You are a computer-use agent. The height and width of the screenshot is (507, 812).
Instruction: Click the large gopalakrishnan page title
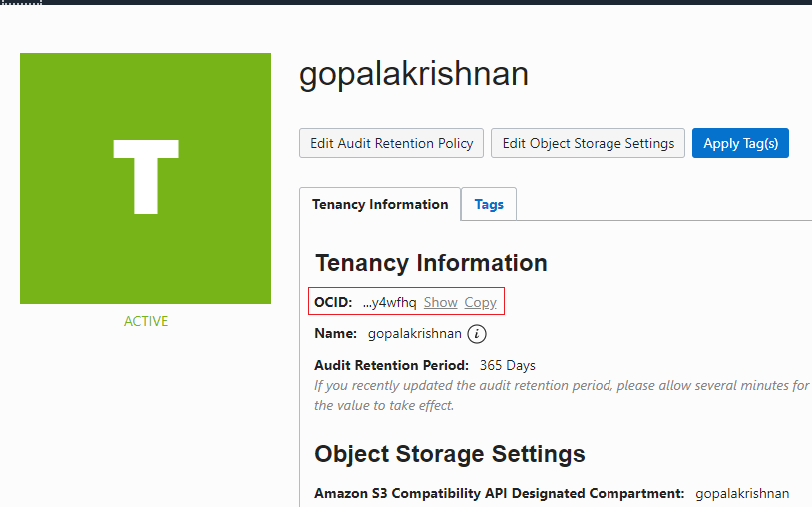point(414,74)
